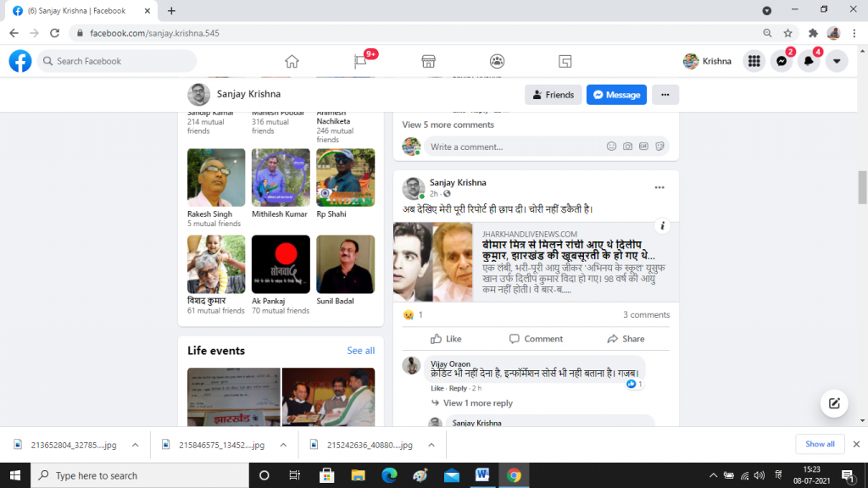Open the three-dot menu on Sanjay Krishna's post

click(659, 187)
